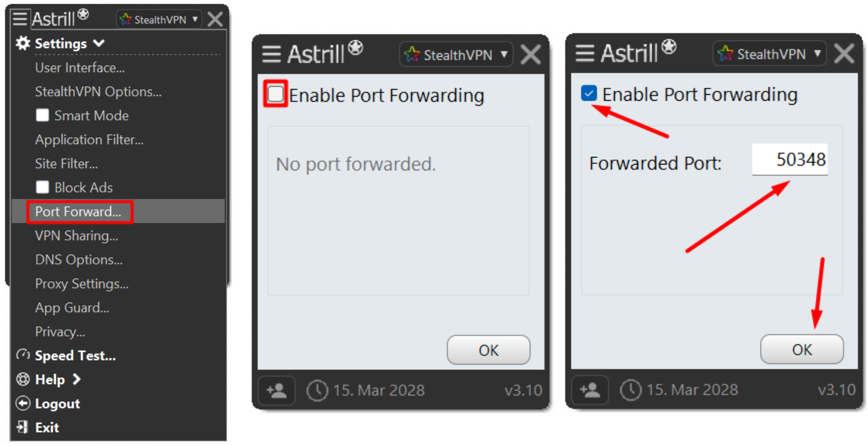Click the Forwarded Port field showing 50348
Image resolution: width=868 pixels, height=446 pixels.
point(790,160)
